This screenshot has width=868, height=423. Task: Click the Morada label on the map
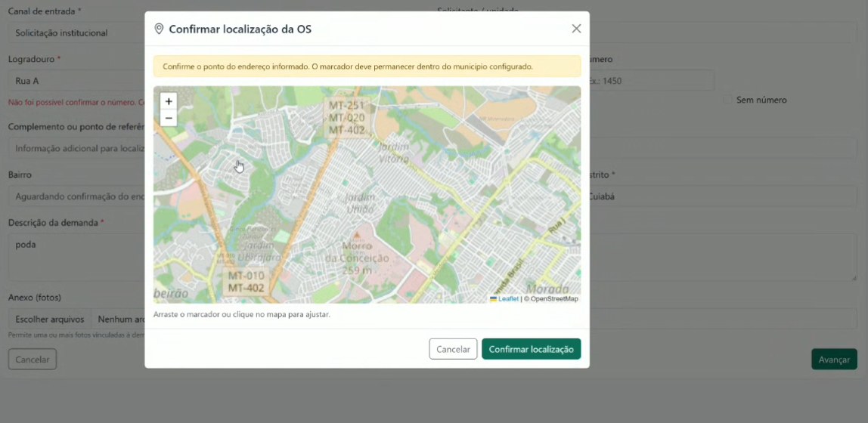[547, 289]
